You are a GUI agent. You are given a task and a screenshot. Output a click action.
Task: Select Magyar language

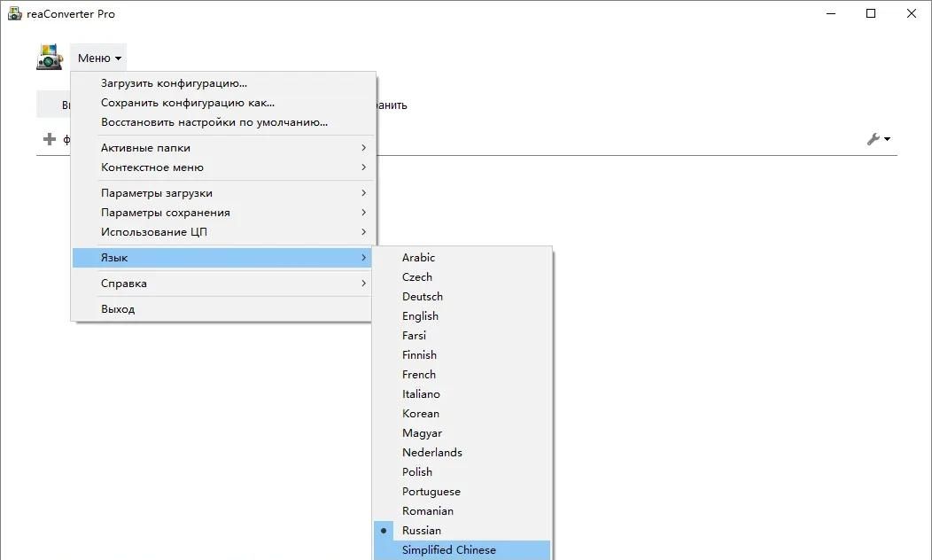pos(462,433)
